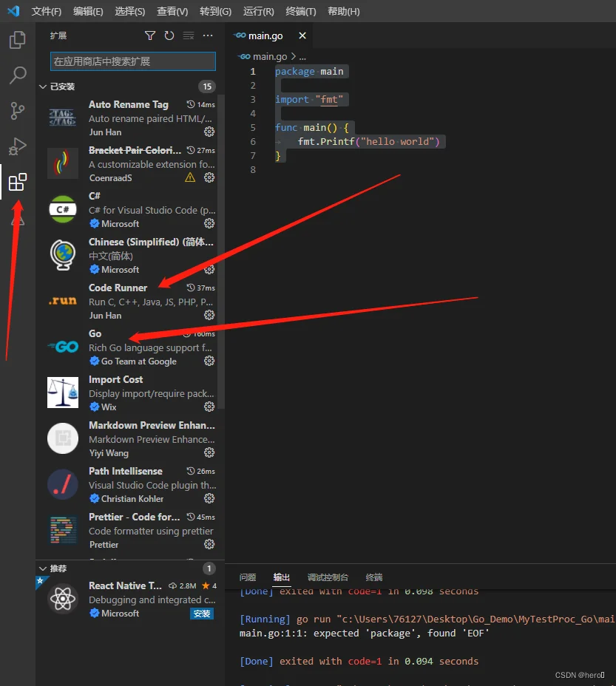
Task: Open the Explorer view in the activity bar
Action: [x=18, y=40]
